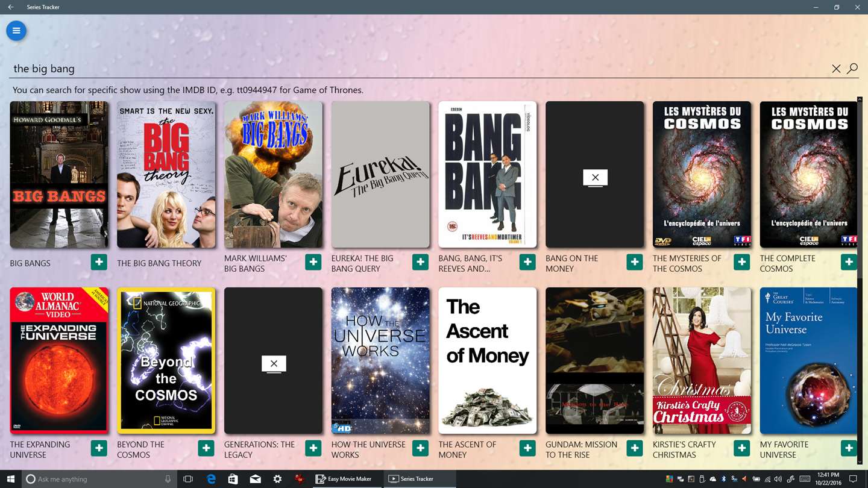Add How the Universe Works series
868x488 pixels.
[420, 448]
